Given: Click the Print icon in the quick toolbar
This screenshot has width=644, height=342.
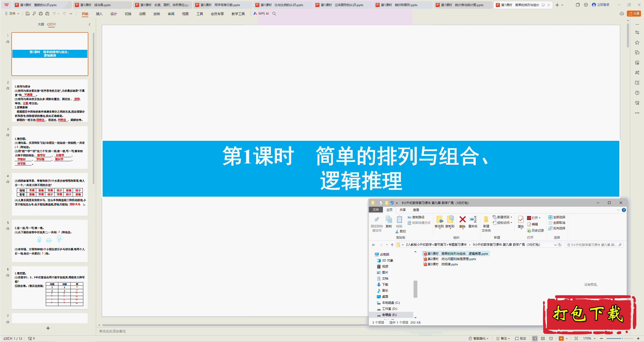Looking at the screenshot, I should coord(41,14).
